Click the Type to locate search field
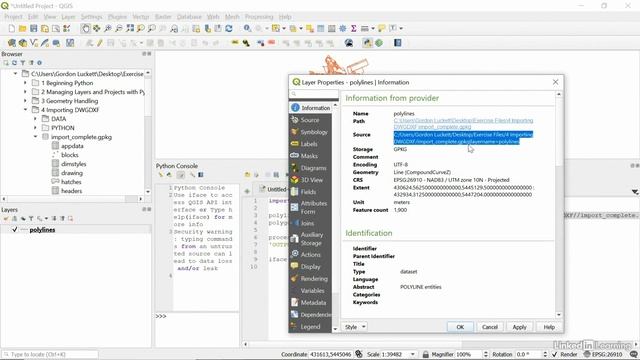The width and height of the screenshot is (640, 360). pos(50,354)
